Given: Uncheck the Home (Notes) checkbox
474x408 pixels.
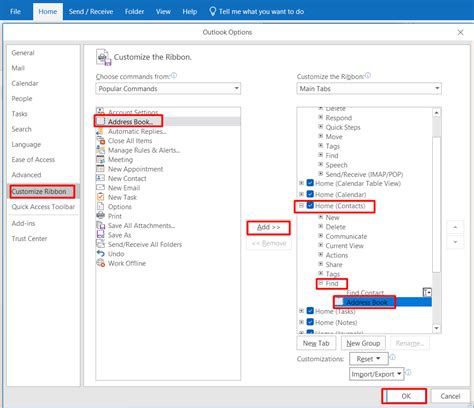Looking at the screenshot, I should point(310,322).
